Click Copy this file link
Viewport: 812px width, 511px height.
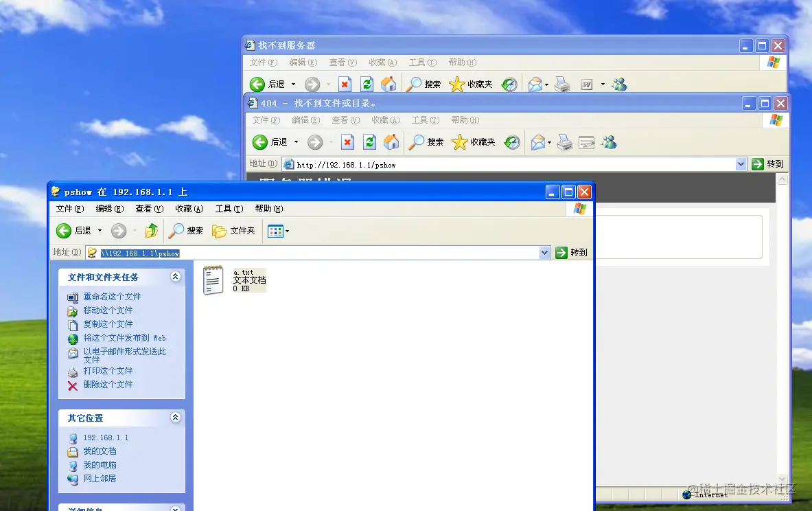pyautogui.click(x=108, y=324)
